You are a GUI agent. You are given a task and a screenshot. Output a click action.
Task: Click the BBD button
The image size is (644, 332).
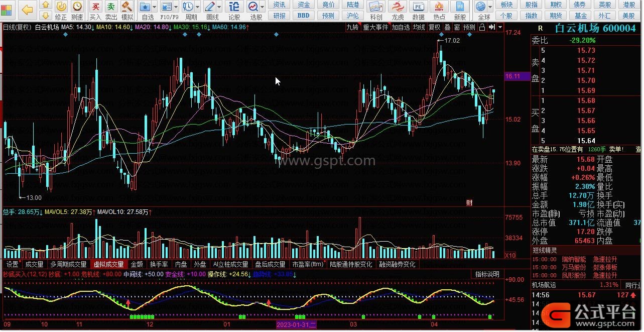304,16
